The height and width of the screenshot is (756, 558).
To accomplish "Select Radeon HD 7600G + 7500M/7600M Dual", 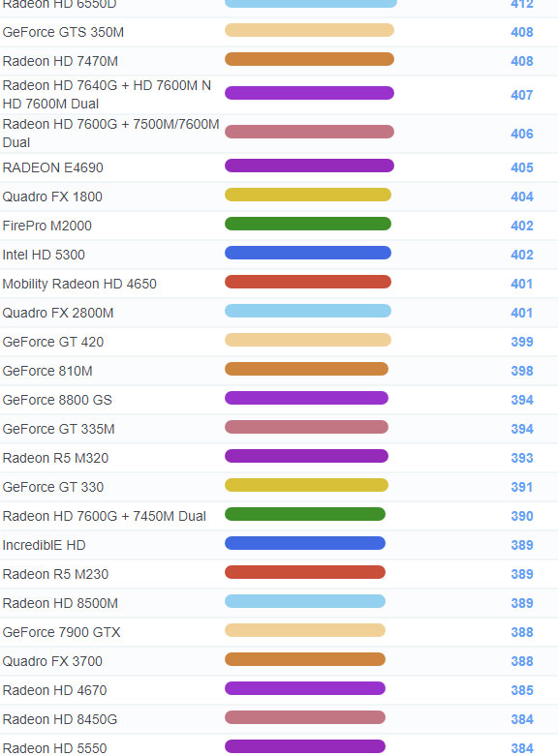I will [111, 133].
